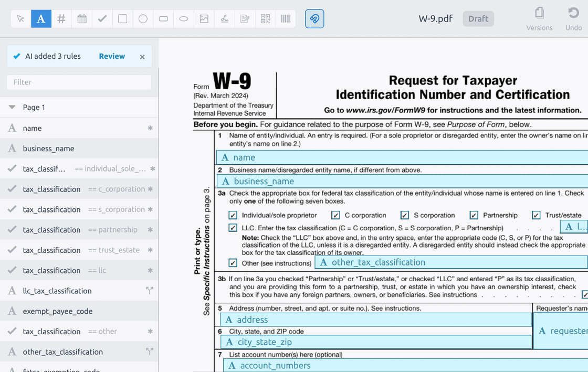Select the number field tool
The width and height of the screenshot is (588, 372).
click(61, 19)
